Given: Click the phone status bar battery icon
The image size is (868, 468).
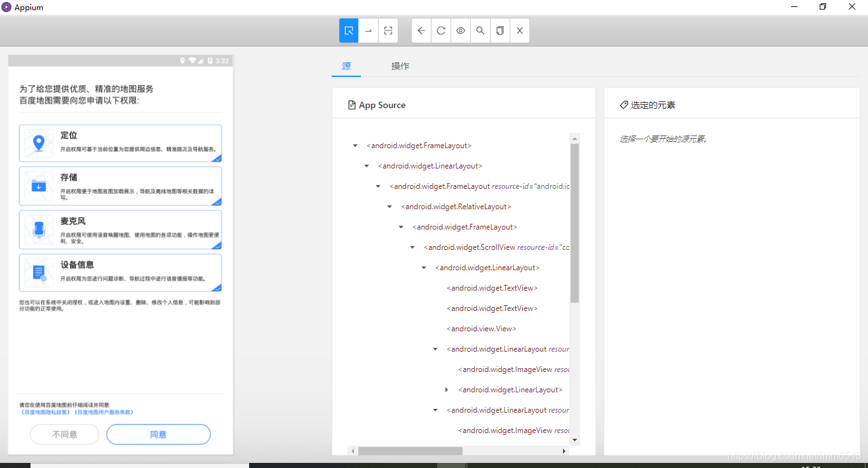Looking at the screenshot, I should 210,60.
